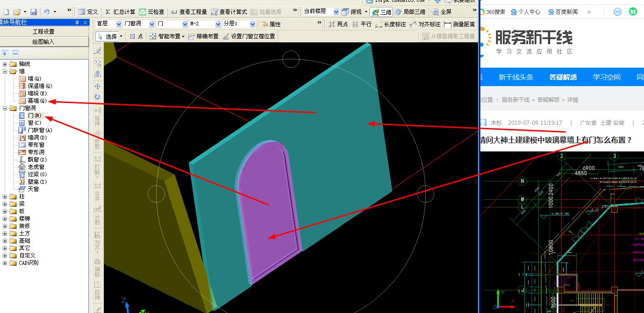Screen dimensions: 644x313
Task: Click 查看工程量 toolbar button
Action: click(188, 12)
